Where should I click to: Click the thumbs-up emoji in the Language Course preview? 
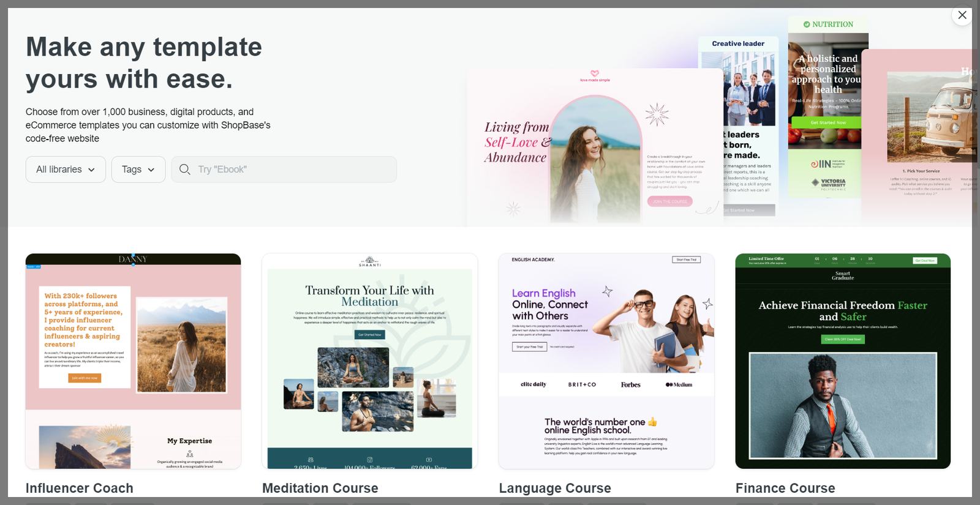[x=652, y=422]
